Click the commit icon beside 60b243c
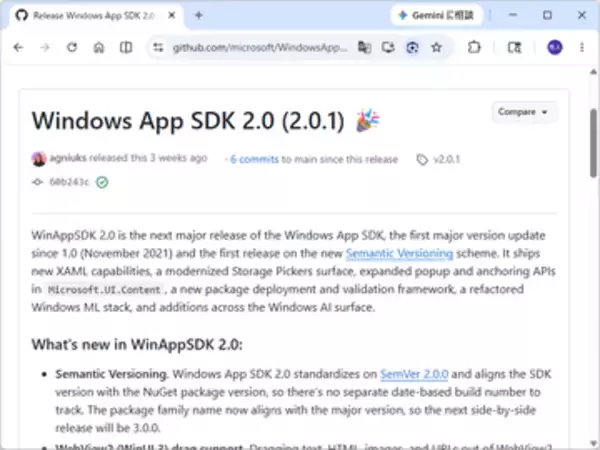This screenshot has height=450, width=600. pyautogui.click(x=38, y=182)
